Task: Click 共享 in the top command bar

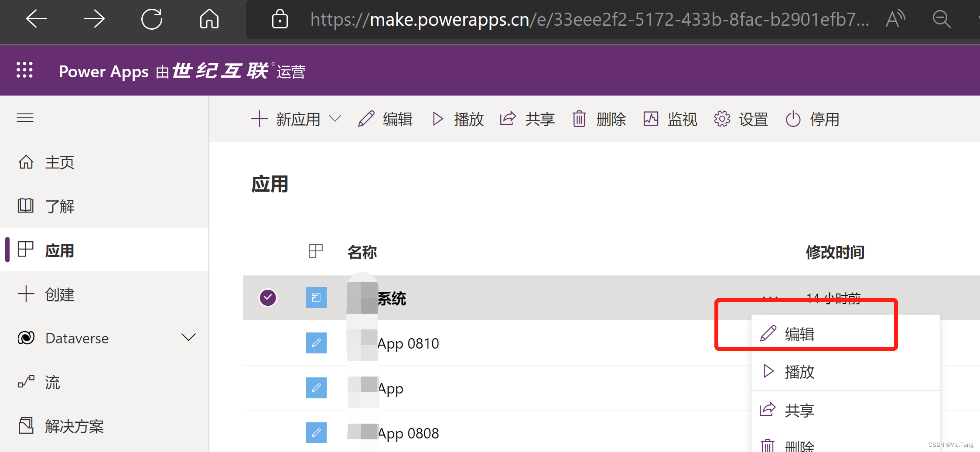Action: tap(527, 119)
